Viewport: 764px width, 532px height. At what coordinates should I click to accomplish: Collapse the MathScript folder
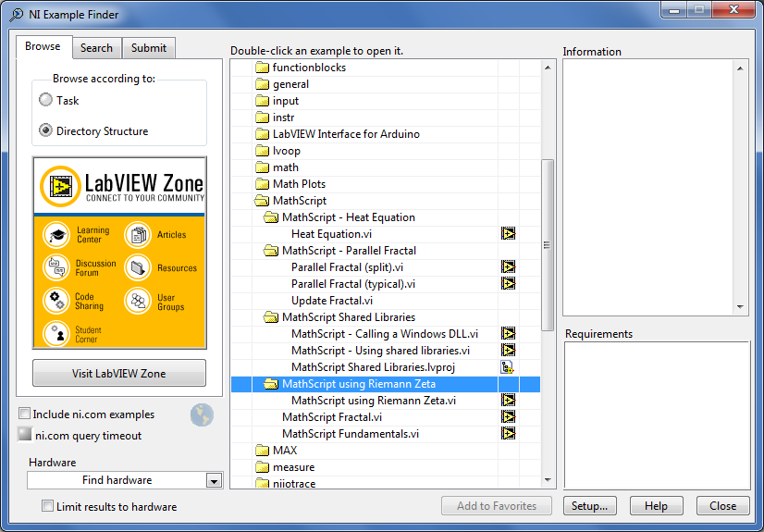coord(262,201)
